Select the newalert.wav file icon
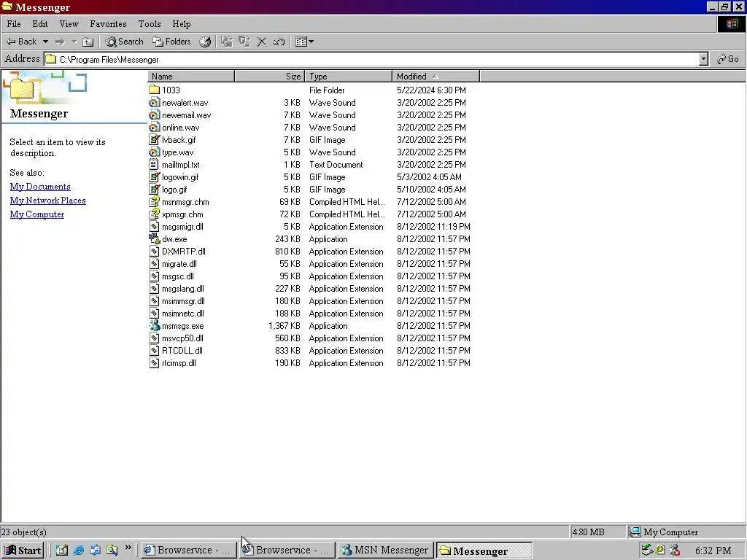Image resolution: width=747 pixels, height=560 pixels. click(x=154, y=102)
